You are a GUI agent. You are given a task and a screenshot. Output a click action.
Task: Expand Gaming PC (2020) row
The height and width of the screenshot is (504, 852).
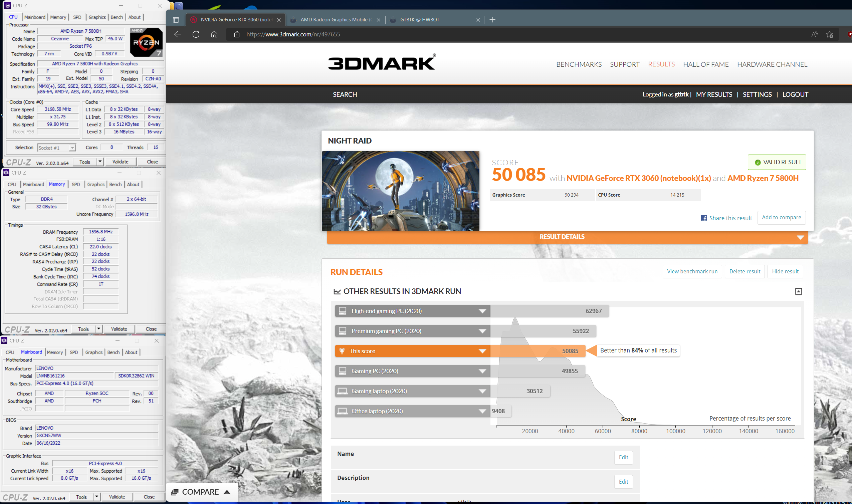pos(482,371)
